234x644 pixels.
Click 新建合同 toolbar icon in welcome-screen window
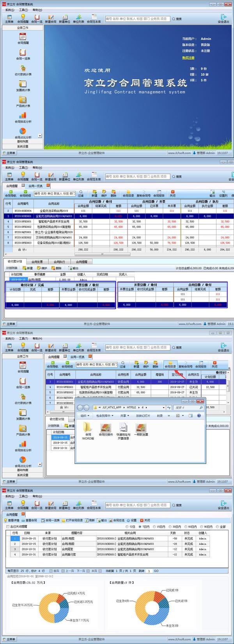coord(50,18)
